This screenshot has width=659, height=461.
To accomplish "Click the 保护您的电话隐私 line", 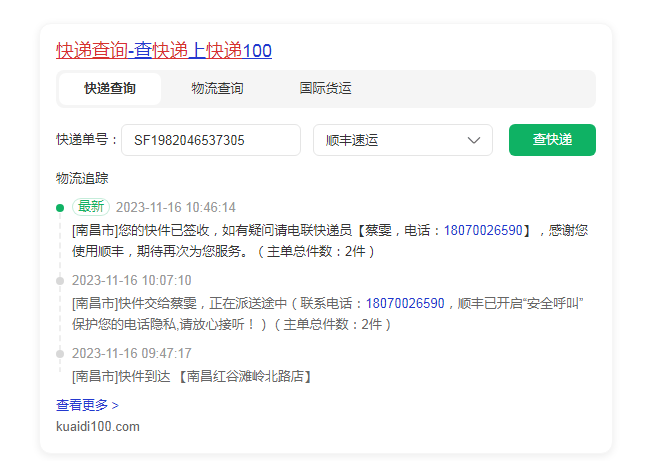I will tap(232, 324).
